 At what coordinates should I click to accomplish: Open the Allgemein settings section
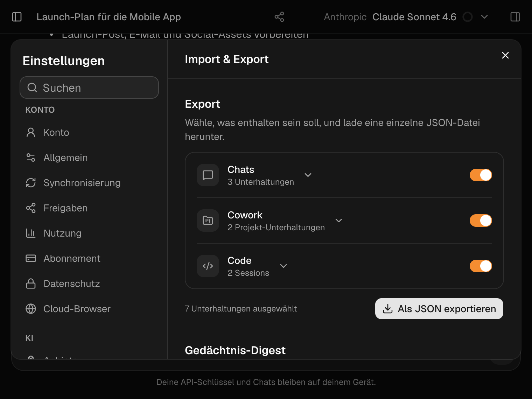[90, 157]
